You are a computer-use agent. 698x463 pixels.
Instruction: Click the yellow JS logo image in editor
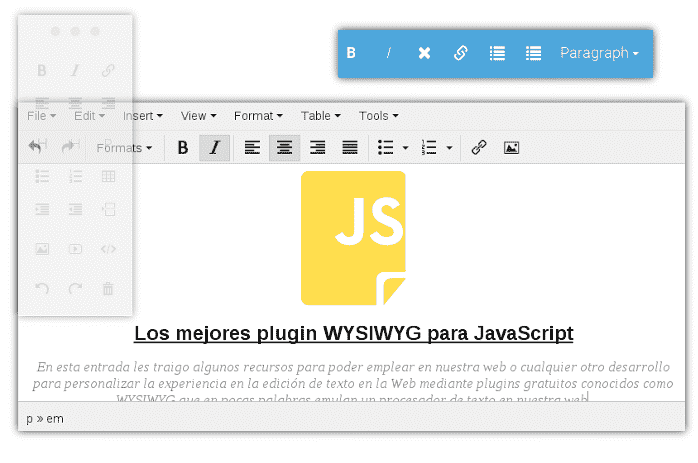pyautogui.click(x=353, y=238)
